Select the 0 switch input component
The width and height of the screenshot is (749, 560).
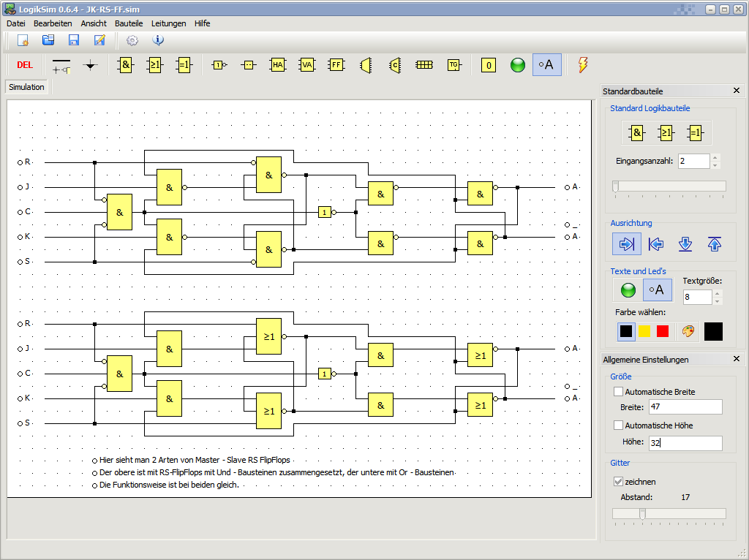488,65
